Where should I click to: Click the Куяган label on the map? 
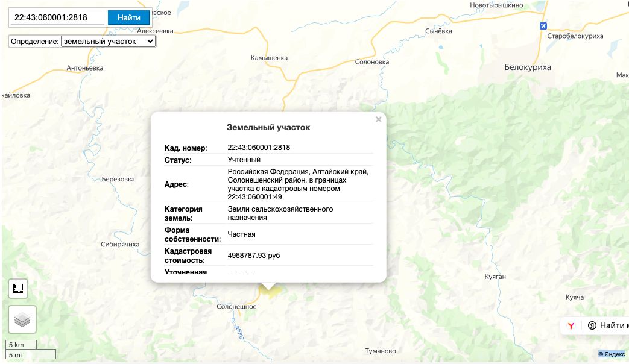pyautogui.click(x=495, y=277)
